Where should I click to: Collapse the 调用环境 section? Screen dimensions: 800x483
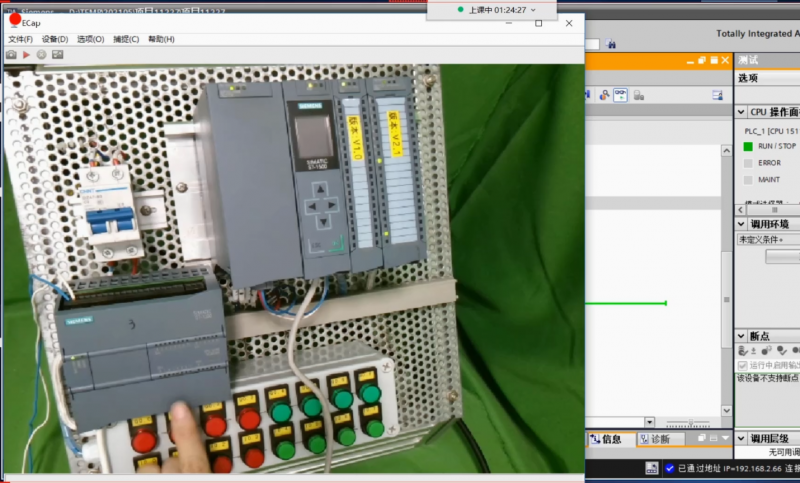tap(741, 224)
